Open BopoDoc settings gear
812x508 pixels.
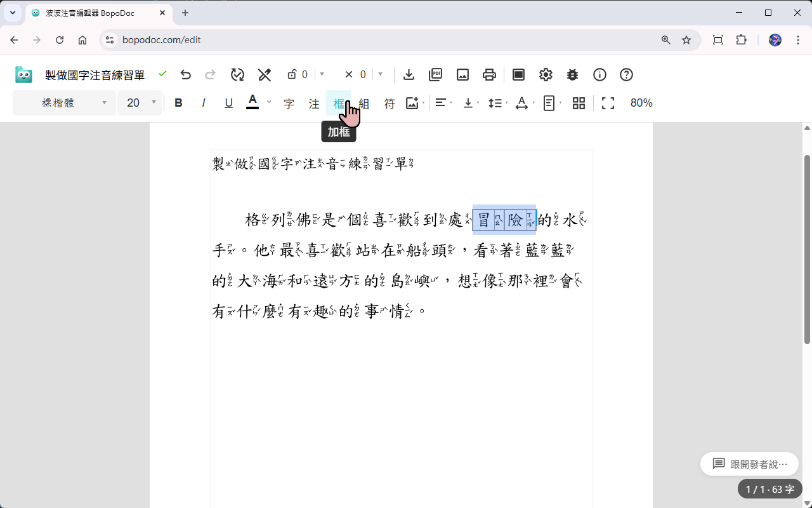546,74
